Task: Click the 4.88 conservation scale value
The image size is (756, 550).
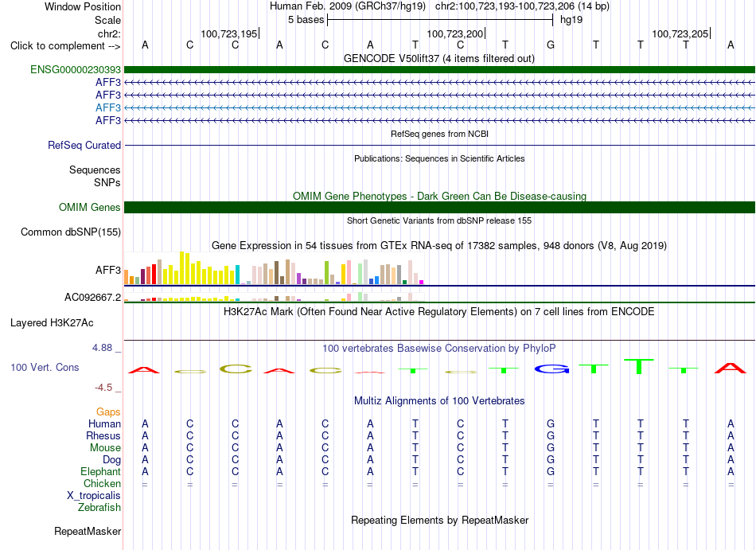Action: coord(102,348)
